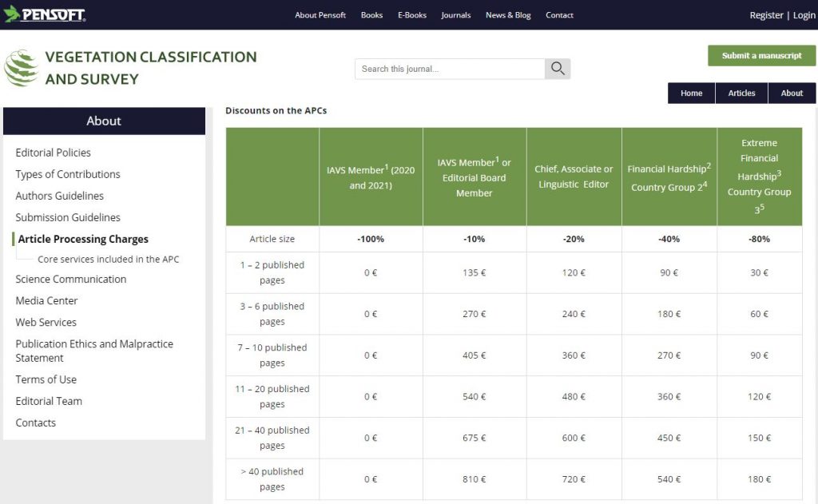Click the Login link
Image resolution: width=818 pixels, height=504 pixels.
click(x=804, y=15)
